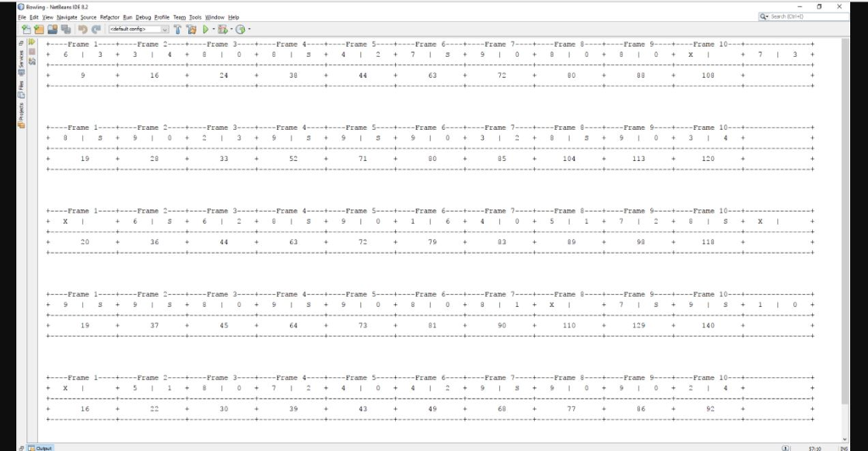The width and height of the screenshot is (868, 451).
Task: Open the Tools menu
Action: (196, 17)
